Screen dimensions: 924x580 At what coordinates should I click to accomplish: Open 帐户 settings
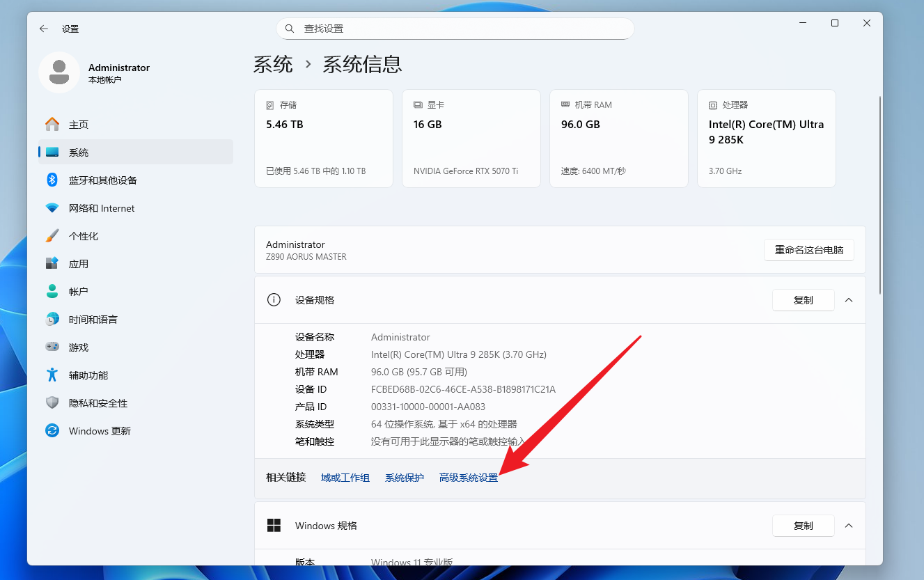(x=80, y=291)
